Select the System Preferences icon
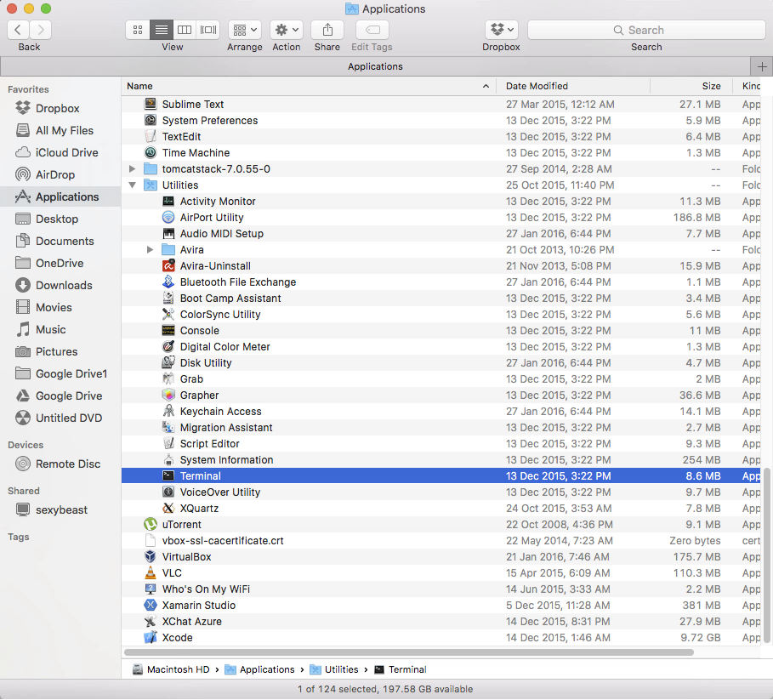Screen dimensions: 773x700 coord(151,120)
